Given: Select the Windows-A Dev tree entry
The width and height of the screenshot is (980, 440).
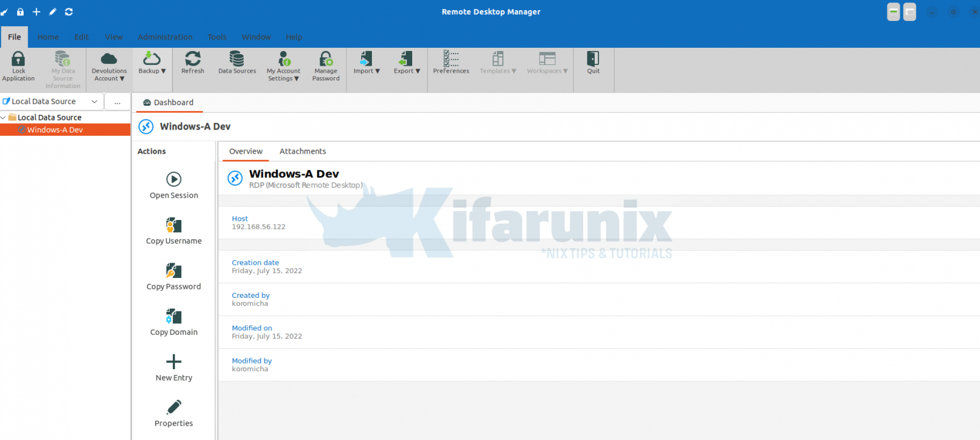Looking at the screenshot, I should click(56, 129).
